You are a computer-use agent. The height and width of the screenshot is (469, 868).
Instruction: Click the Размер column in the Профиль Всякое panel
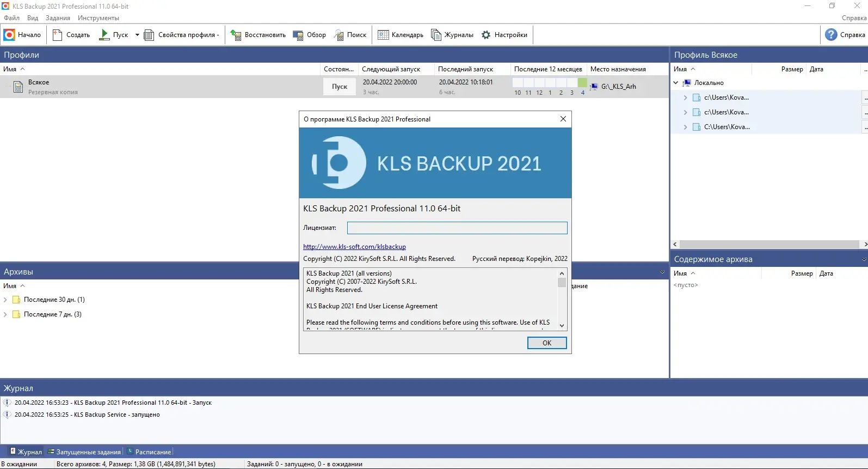(792, 69)
